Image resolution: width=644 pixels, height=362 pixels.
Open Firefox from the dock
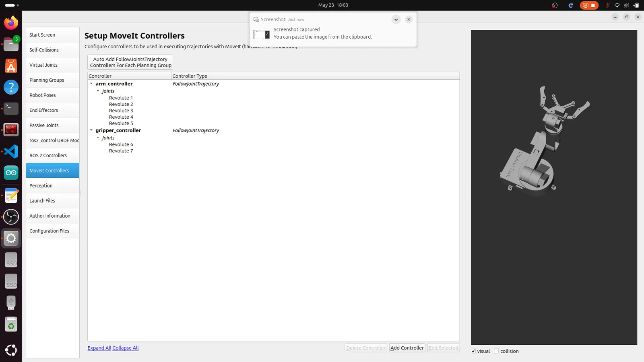tap(11, 23)
